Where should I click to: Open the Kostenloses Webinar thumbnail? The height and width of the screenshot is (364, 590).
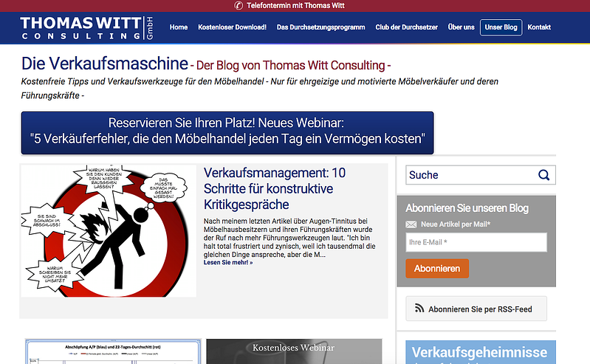pyautogui.click(x=294, y=351)
